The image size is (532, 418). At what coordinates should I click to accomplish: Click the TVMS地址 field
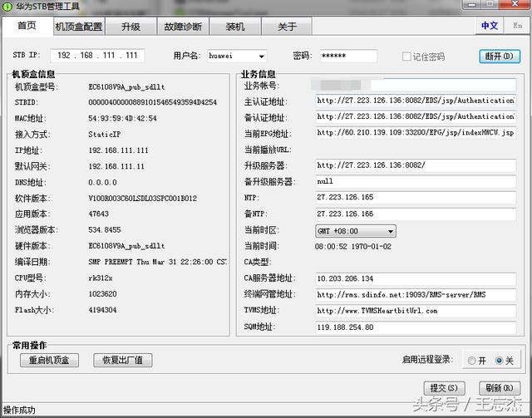(416, 311)
